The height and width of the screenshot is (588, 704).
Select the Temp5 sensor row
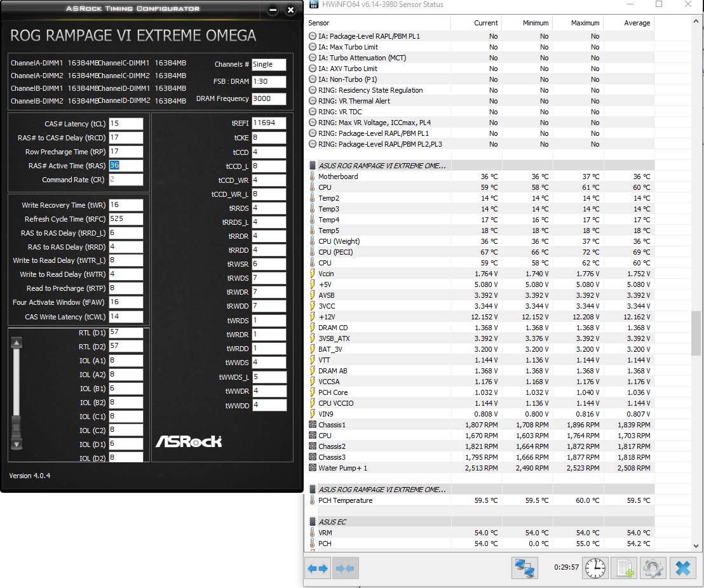click(480, 231)
